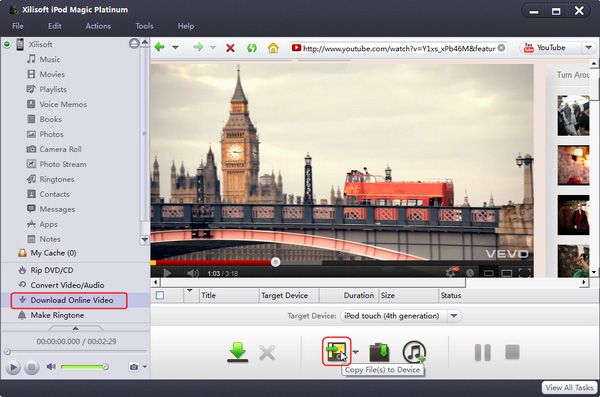This screenshot has width=600, height=397.
Task: Open the forward history dropdown arrow
Action: pyautogui.click(x=213, y=48)
